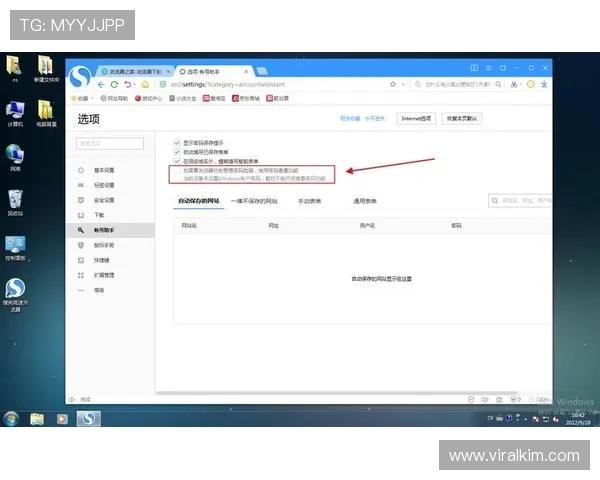Toggle the 显示密码保存提示 checkbox
The width and height of the screenshot is (600, 480).
[178, 142]
